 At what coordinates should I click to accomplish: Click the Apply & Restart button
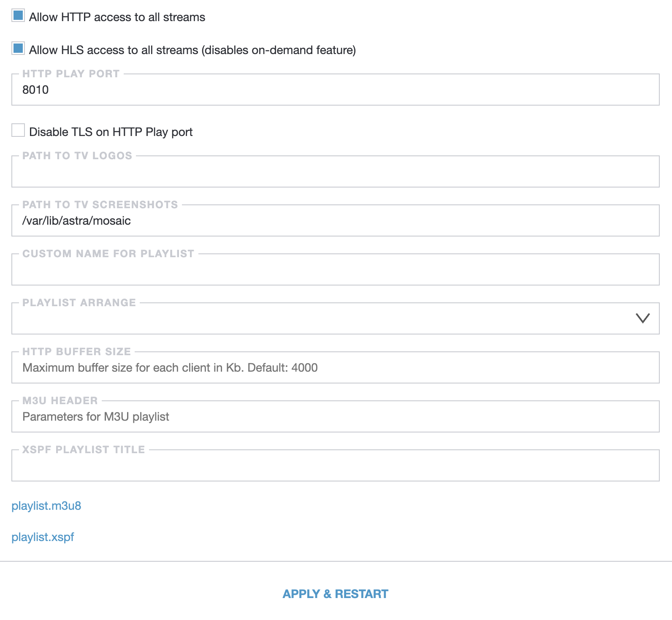[336, 594]
